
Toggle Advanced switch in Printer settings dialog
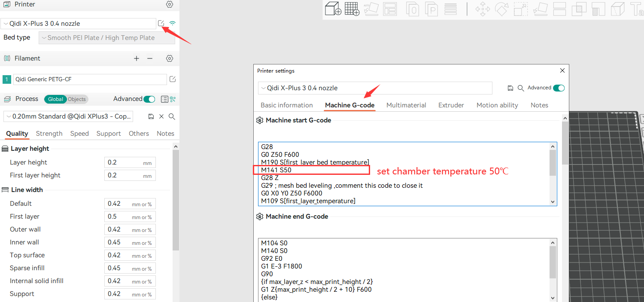point(559,88)
